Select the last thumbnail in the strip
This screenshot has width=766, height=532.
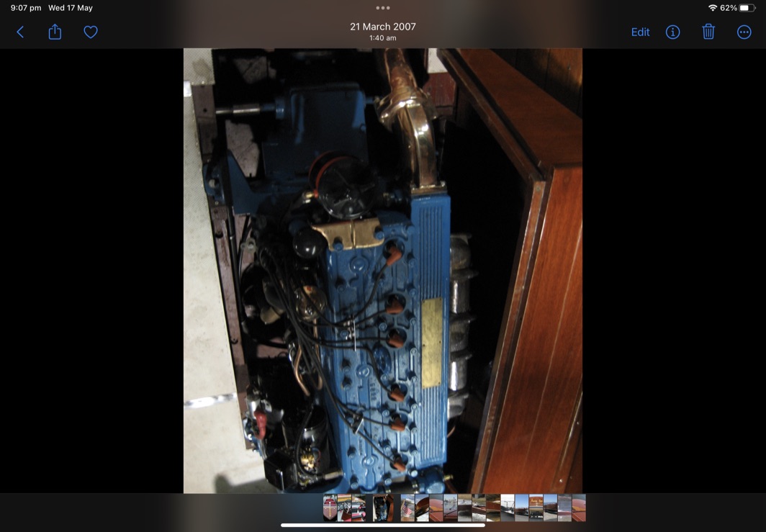point(579,508)
